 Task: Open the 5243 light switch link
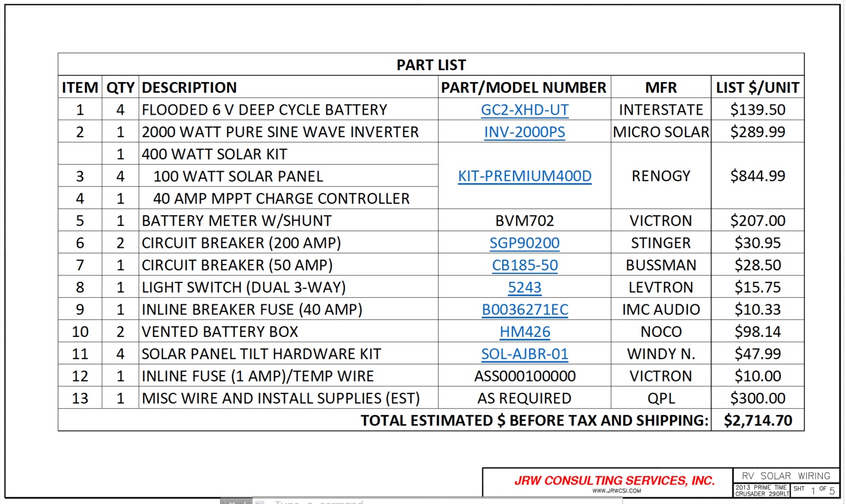524,287
